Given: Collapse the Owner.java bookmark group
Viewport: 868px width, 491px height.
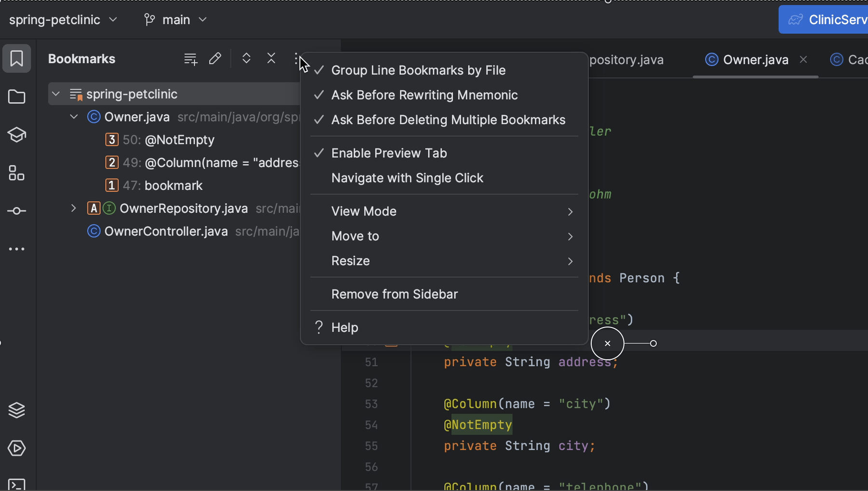Looking at the screenshot, I should point(73,117).
